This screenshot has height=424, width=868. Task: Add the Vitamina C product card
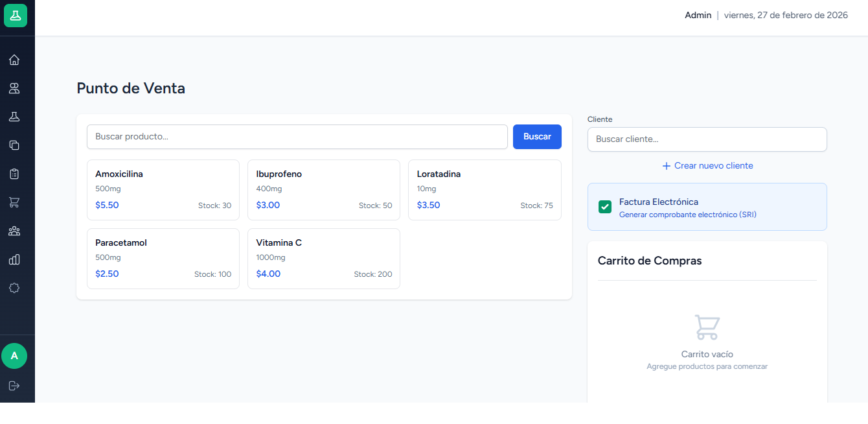click(x=324, y=259)
